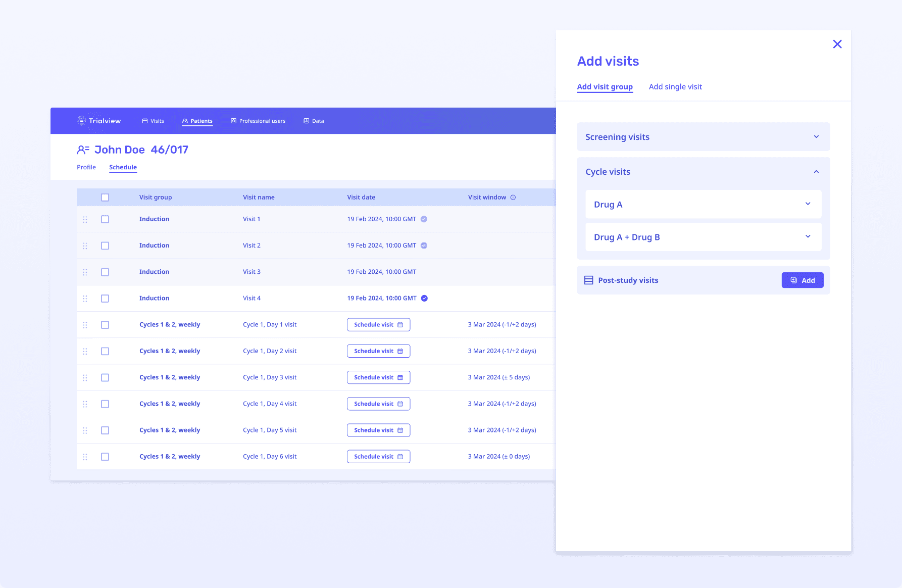The height and width of the screenshot is (588, 902).
Task: Click drag handle for Cycle 1, Day 6 visit
Action: [85, 457]
